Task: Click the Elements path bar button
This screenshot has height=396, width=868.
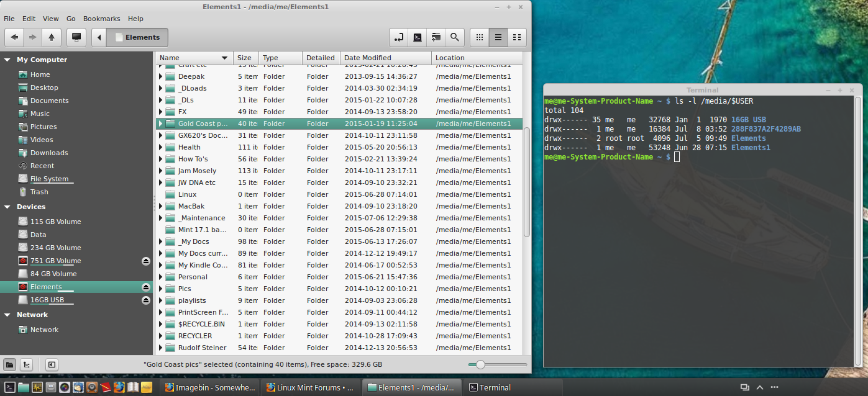Action: coord(137,37)
